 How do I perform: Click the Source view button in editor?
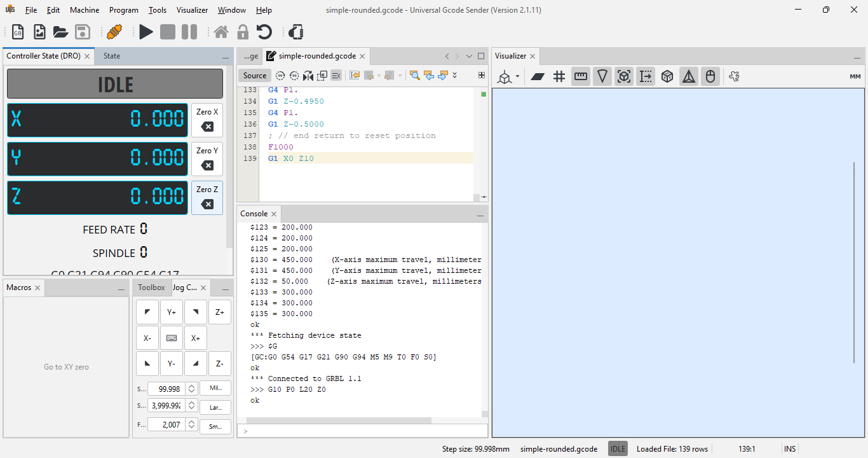[255, 75]
